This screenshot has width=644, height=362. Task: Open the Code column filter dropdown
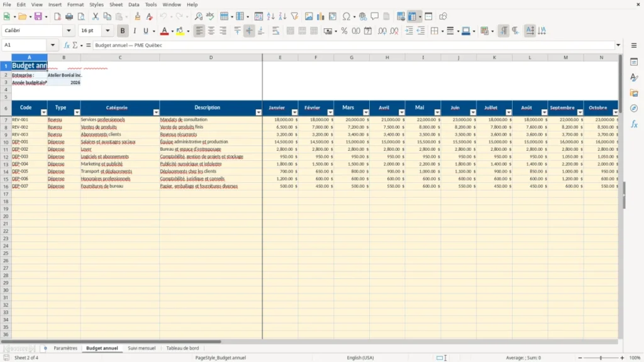click(x=43, y=112)
